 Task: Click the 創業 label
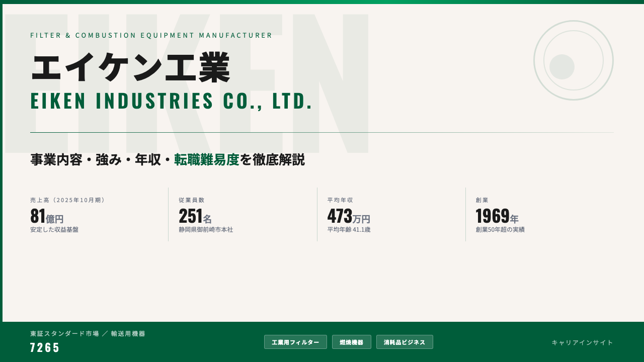click(482, 200)
